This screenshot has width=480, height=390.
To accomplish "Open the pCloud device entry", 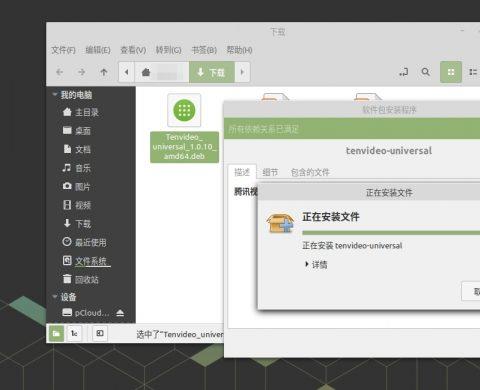I will (86, 313).
